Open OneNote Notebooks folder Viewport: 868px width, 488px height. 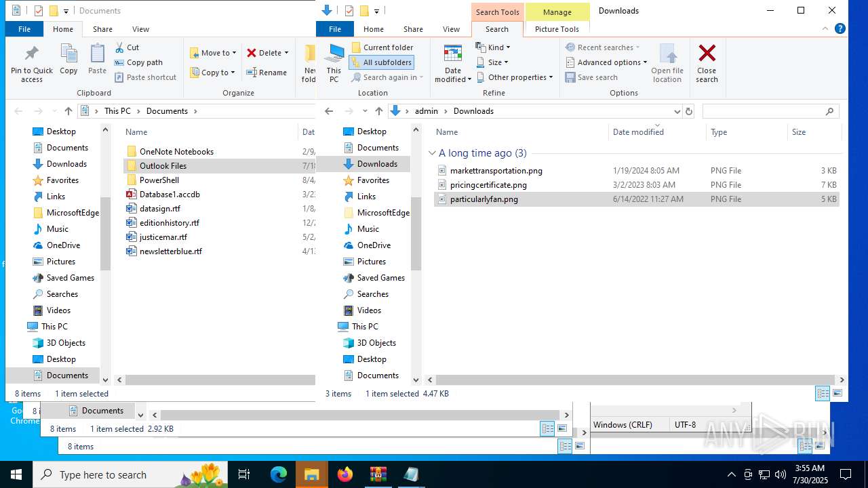click(176, 152)
